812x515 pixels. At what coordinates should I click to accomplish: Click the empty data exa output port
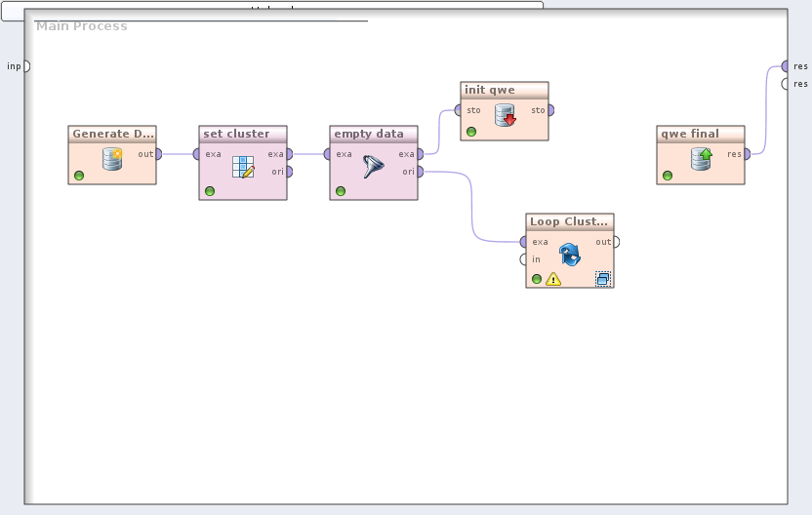click(421, 154)
